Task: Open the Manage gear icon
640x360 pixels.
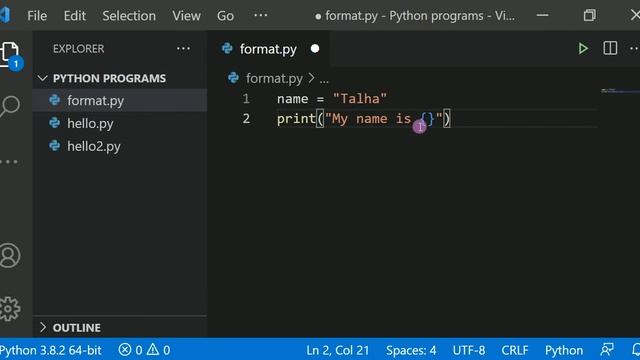Action: [9, 309]
